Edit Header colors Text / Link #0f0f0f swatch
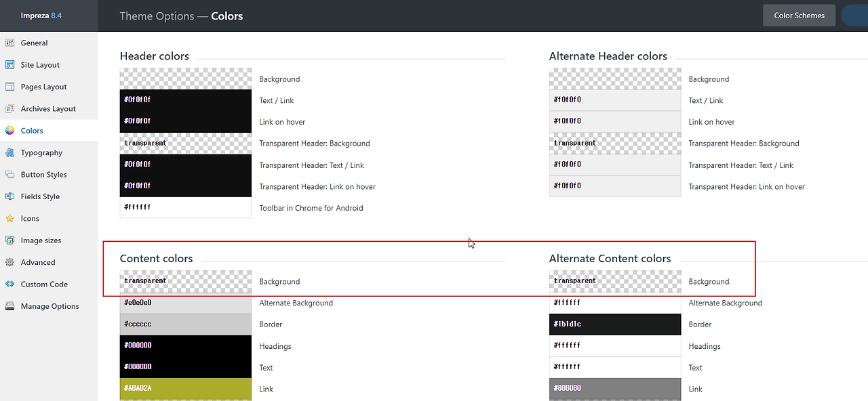The image size is (868, 401). [186, 100]
